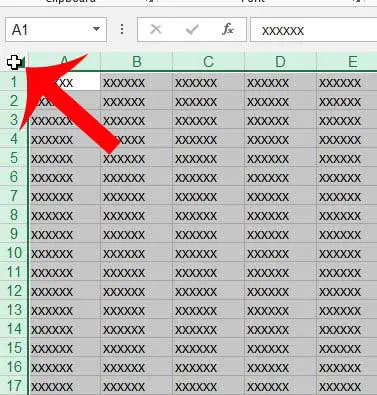The image size is (377, 395).
Task: Select row 7 header
Action: [x=14, y=196]
